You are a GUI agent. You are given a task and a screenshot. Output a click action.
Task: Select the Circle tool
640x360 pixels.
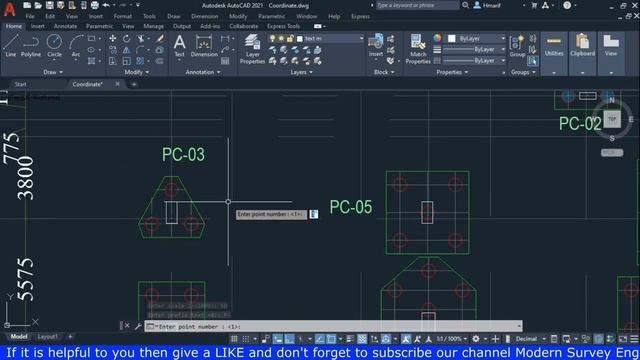[x=54, y=46]
